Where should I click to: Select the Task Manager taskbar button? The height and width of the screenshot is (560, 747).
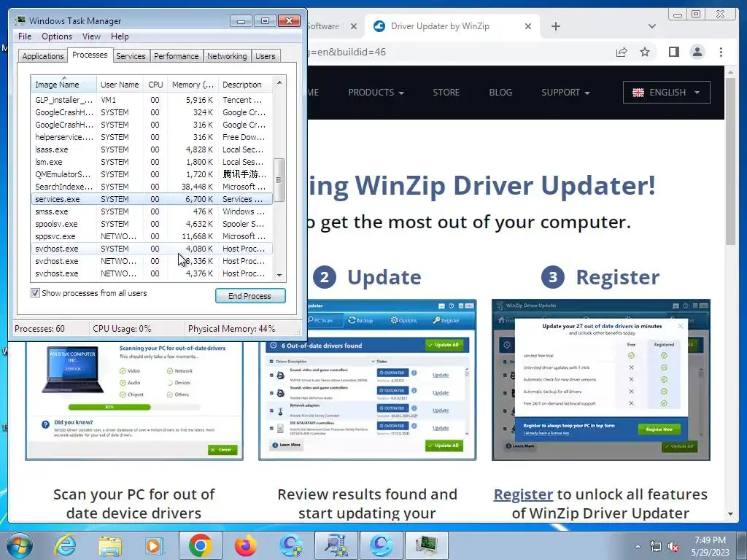[x=426, y=545]
